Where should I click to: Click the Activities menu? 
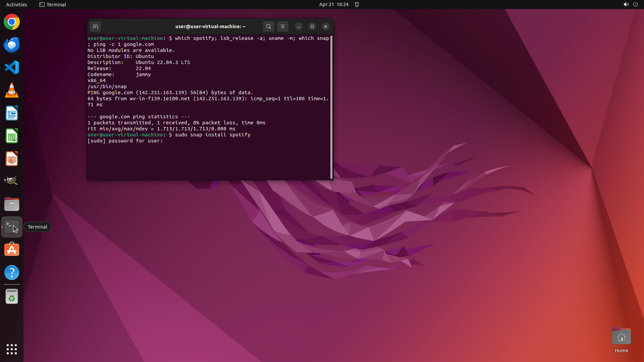coord(16,4)
